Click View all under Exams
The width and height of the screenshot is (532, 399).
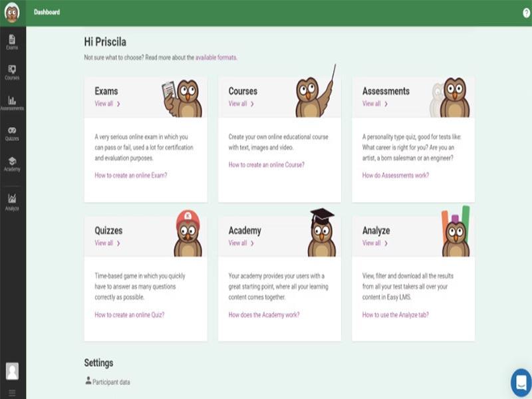[104, 104]
